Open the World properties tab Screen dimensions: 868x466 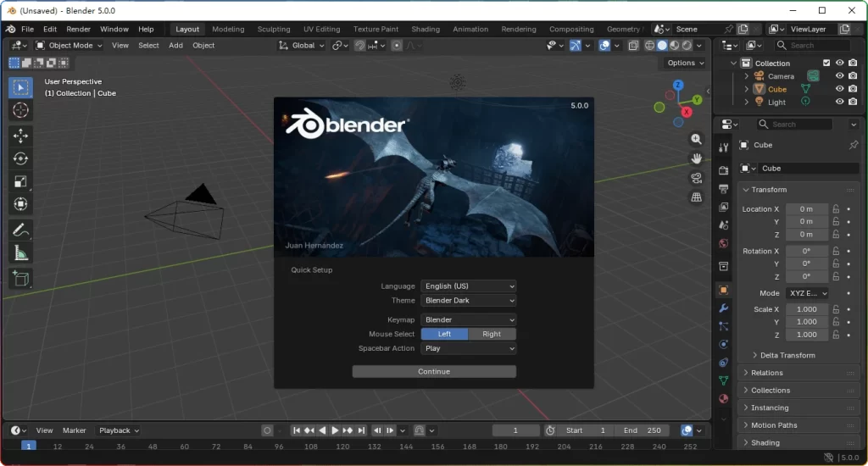(724, 243)
